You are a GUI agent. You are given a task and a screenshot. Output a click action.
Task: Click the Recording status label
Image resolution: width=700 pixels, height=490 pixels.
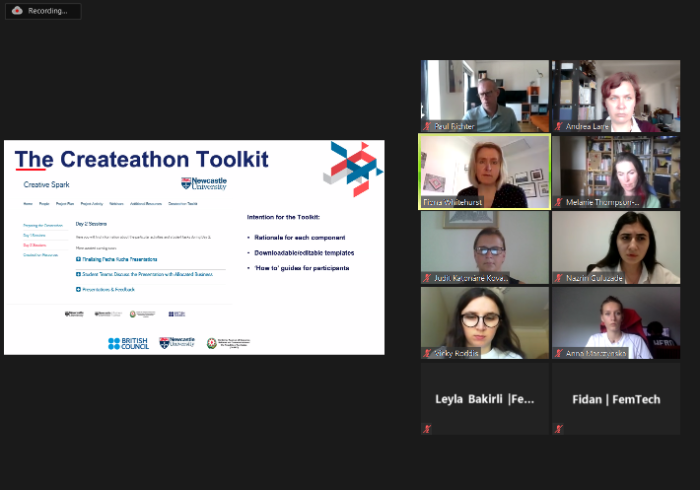(49, 11)
